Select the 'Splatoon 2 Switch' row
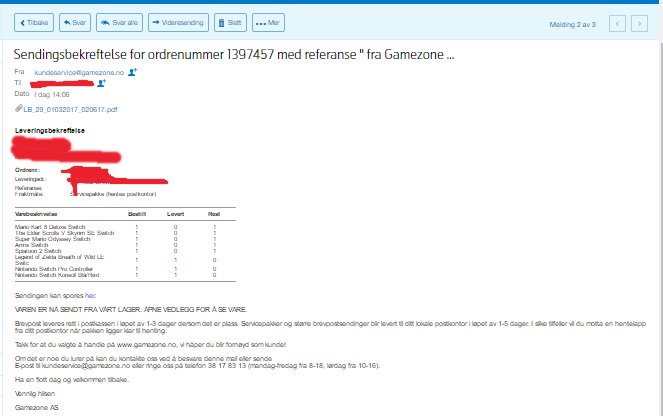The height and width of the screenshot is (416, 663). click(x=125, y=251)
